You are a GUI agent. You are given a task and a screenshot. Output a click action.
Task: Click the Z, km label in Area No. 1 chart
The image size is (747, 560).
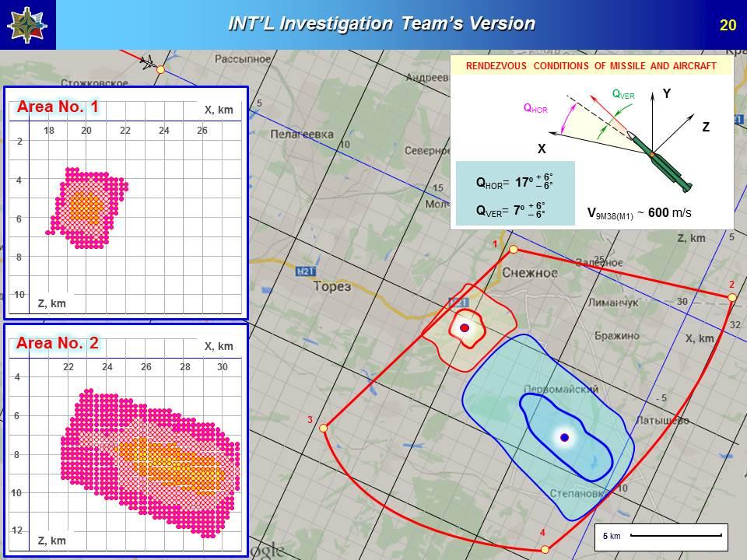(x=52, y=303)
